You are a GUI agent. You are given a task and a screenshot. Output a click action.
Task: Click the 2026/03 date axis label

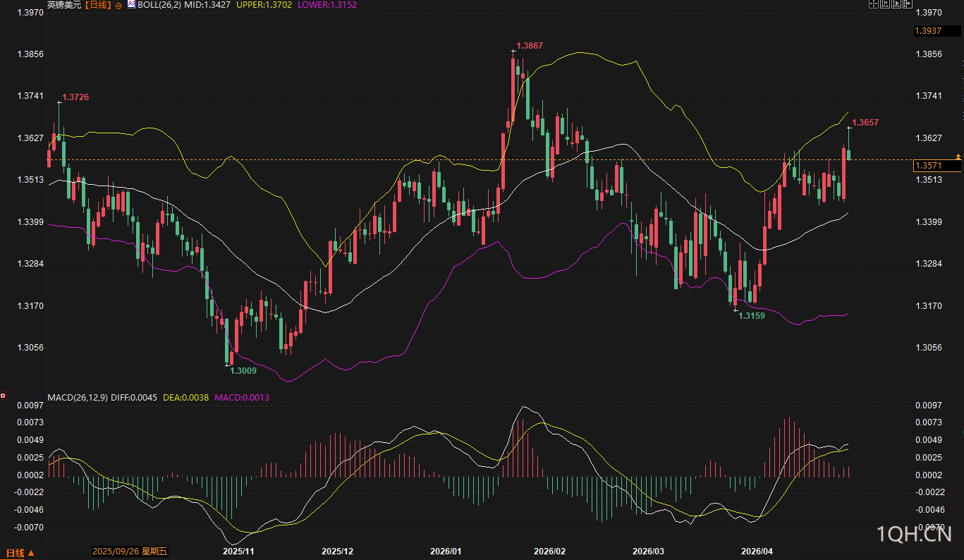[649, 551]
